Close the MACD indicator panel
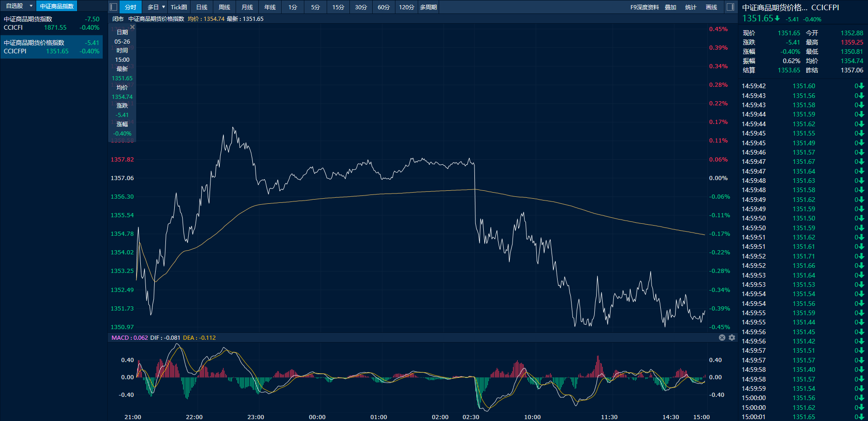868x421 pixels. [722, 337]
